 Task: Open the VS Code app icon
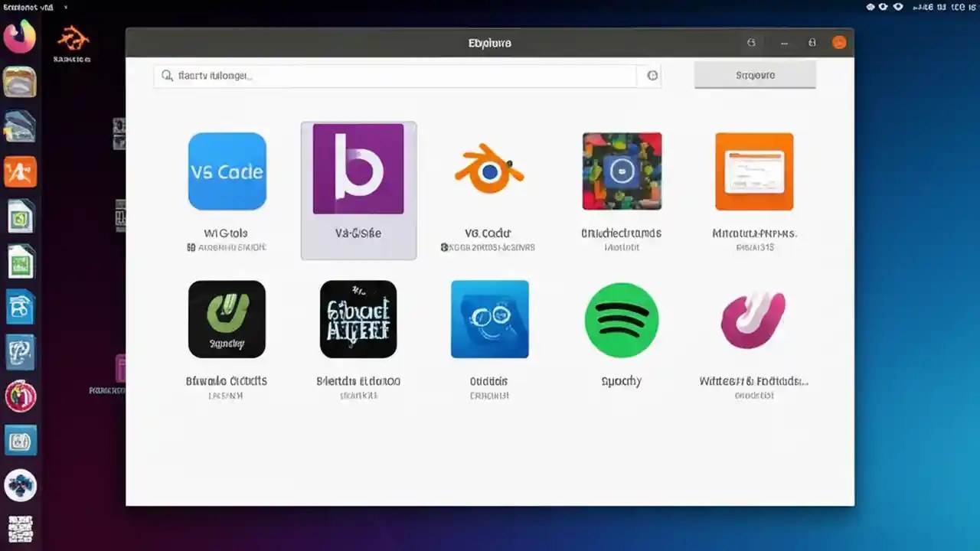tap(227, 171)
